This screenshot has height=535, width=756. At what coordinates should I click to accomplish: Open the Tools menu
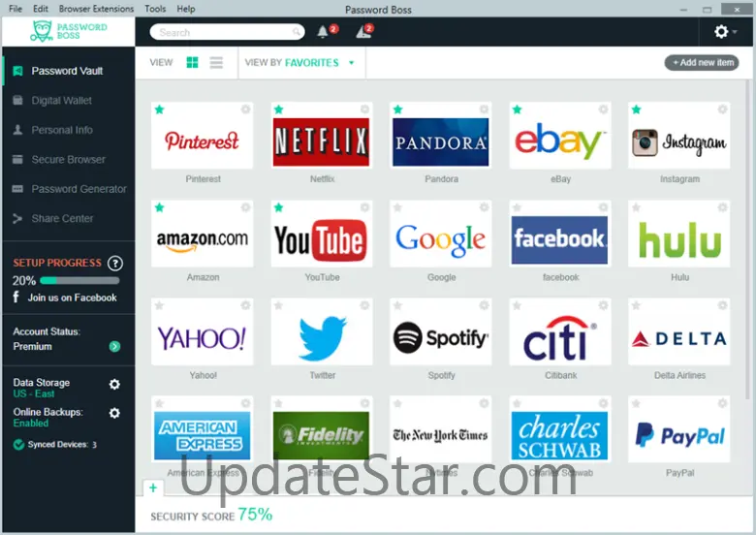[x=155, y=9]
